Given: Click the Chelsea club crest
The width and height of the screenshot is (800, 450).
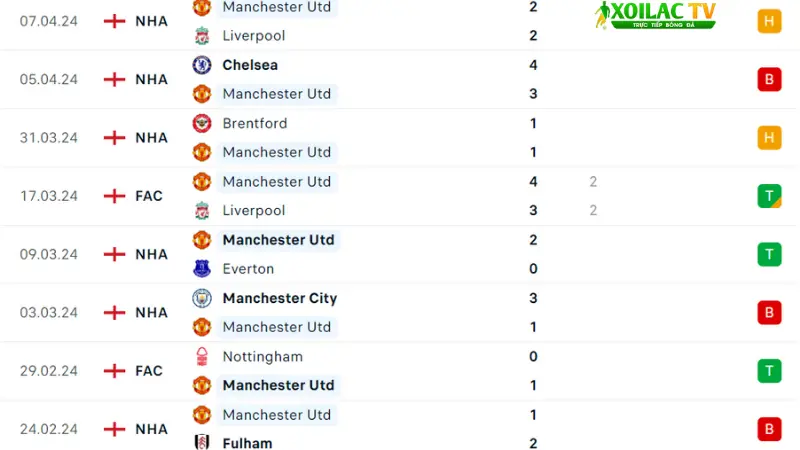Looking at the screenshot, I should tap(202, 65).
